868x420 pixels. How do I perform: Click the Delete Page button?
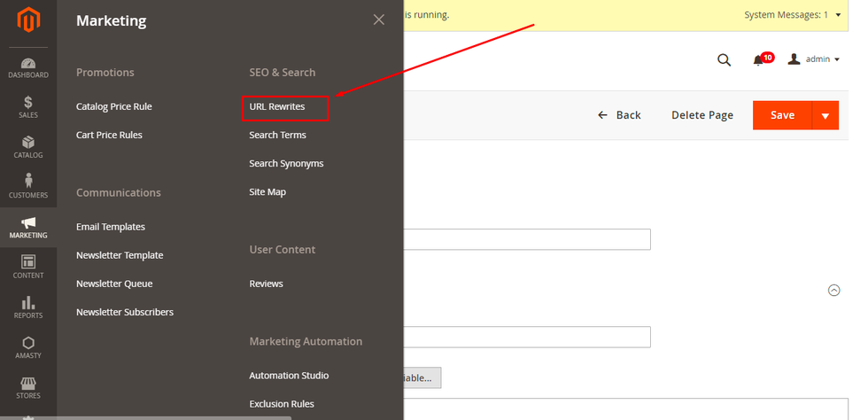tap(701, 115)
